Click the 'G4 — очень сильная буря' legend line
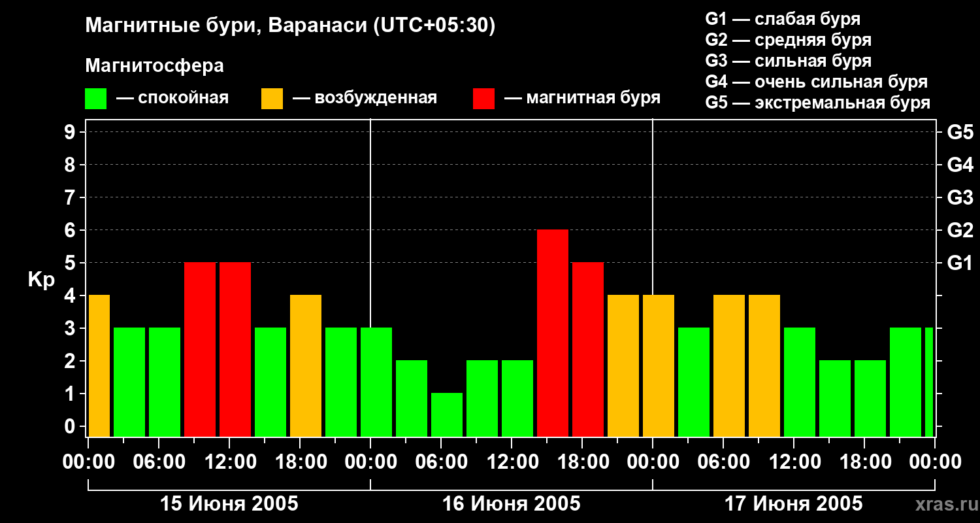Image resolution: width=980 pixels, height=523 pixels. point(817,82)
